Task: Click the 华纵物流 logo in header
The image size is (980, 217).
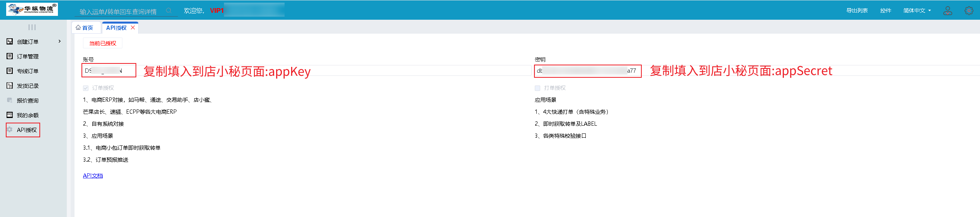Action: click(32, 9)
